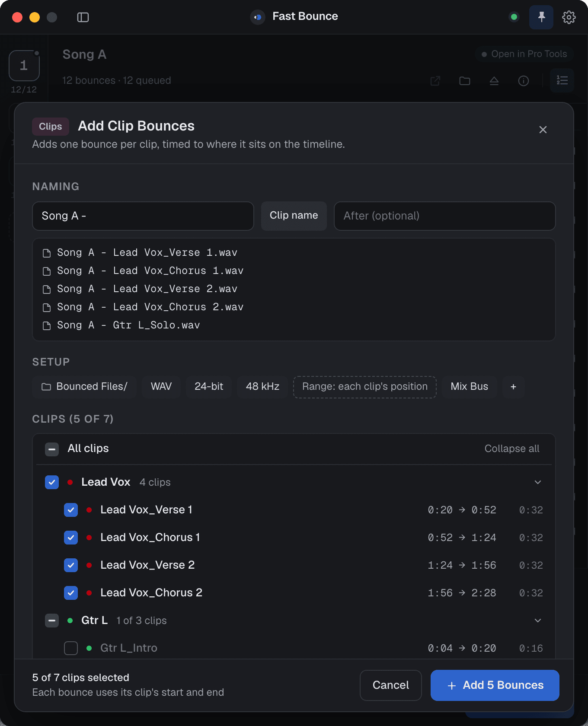This screenshot has width=588, height=726.
Task: Select session number 1 tile
Action: point(24,66)
